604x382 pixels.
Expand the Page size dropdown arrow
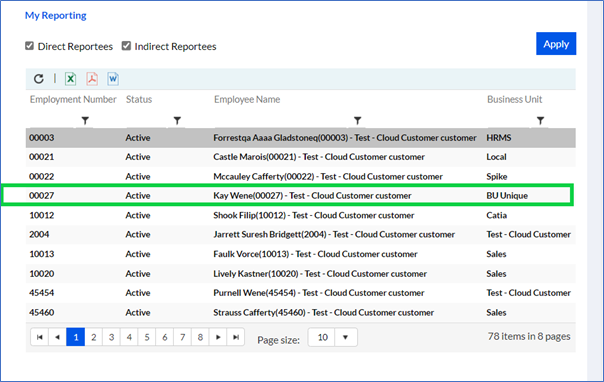click(x=346, y=337)
